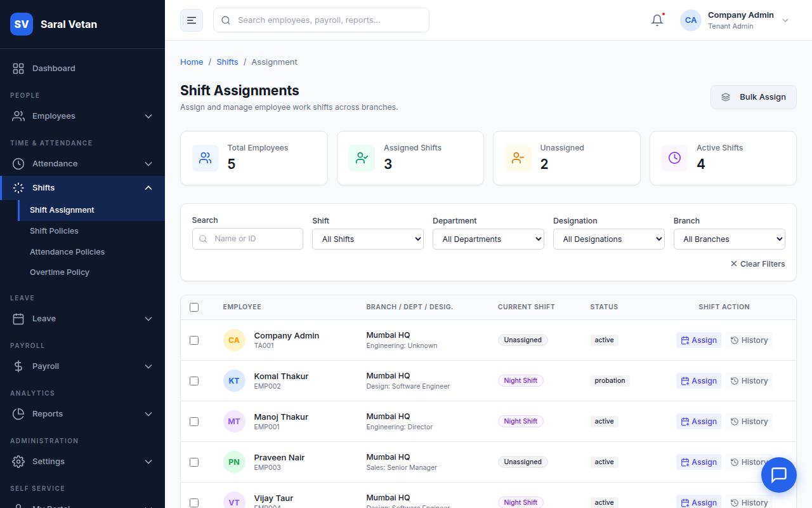Expand the Attendance sidebar chevron
Screen dimensions: 812x508
148,164
